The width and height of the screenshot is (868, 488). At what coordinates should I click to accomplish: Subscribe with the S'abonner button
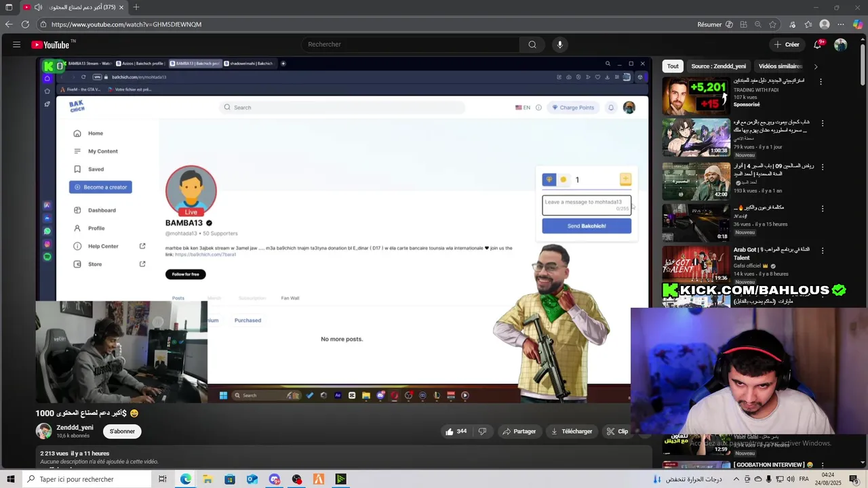pos(122,431)
